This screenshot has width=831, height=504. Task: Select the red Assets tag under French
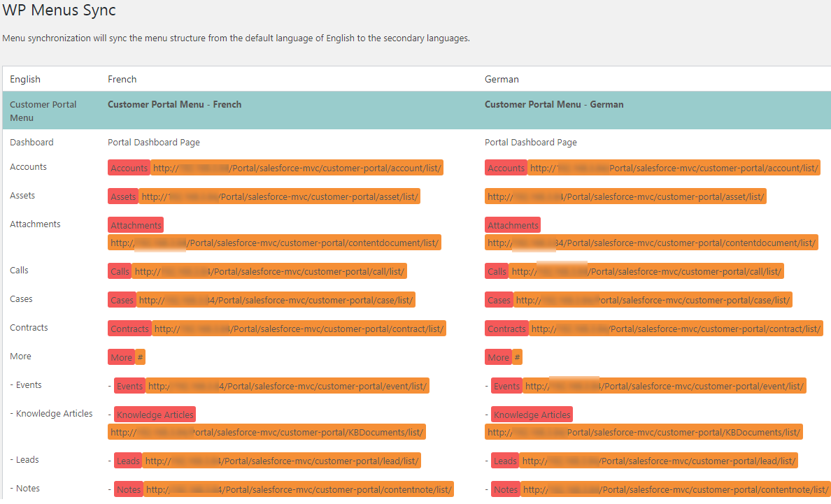point(123,196)
